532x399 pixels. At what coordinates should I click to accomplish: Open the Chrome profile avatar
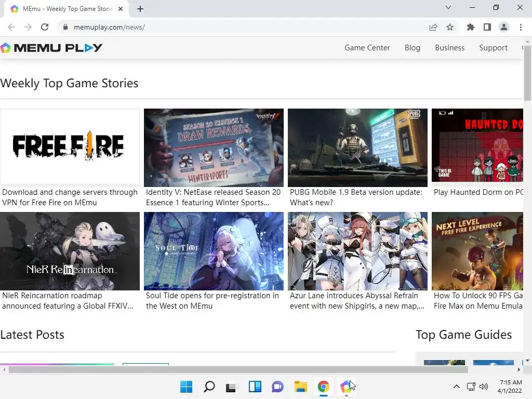coord(504,27)
